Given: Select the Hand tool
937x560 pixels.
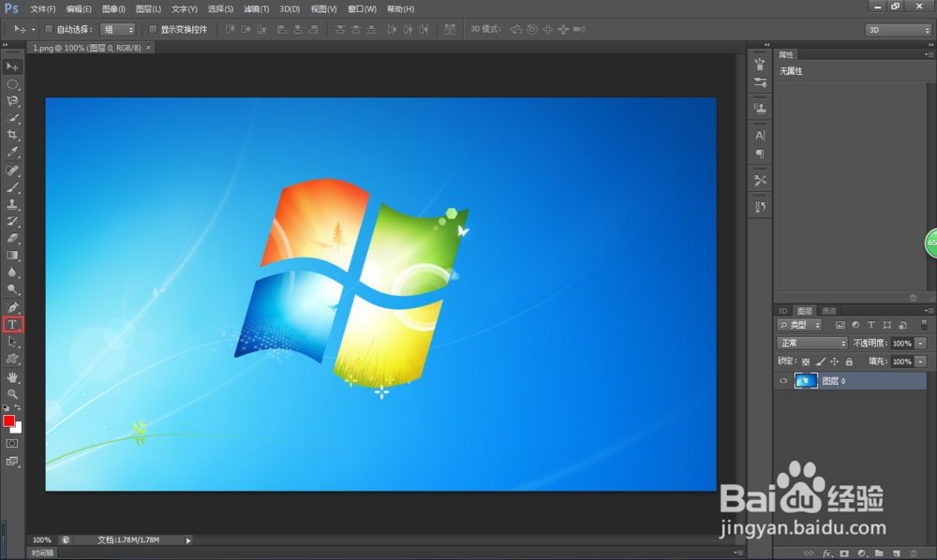Looking at the screenshot, I should pos(12,377).
